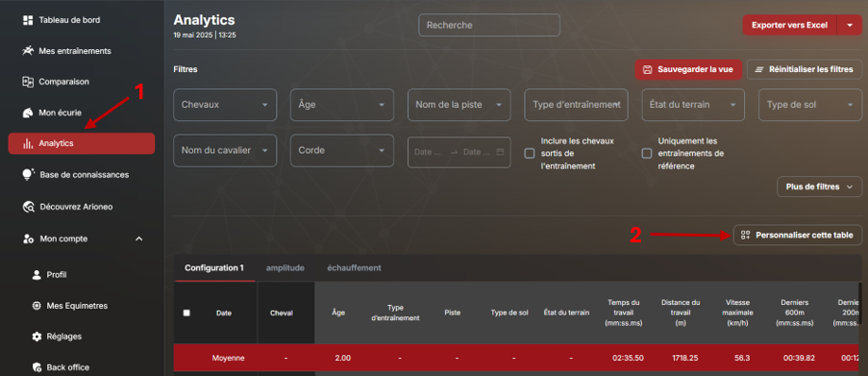Click the Cheval column header

pos(282,313)
